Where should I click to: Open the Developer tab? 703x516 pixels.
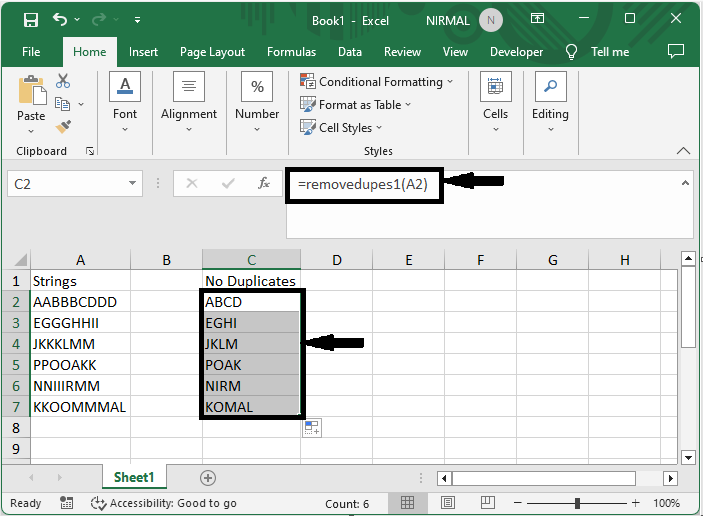[x=516, y=52]
